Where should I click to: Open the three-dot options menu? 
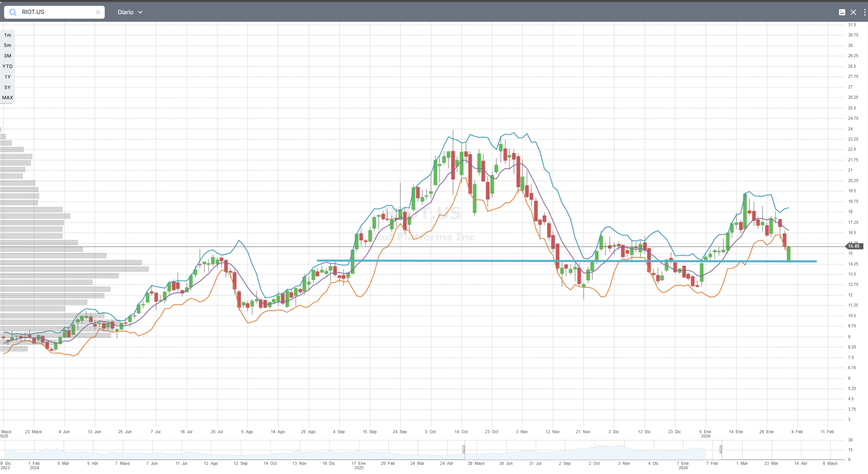tap(864, 12)
